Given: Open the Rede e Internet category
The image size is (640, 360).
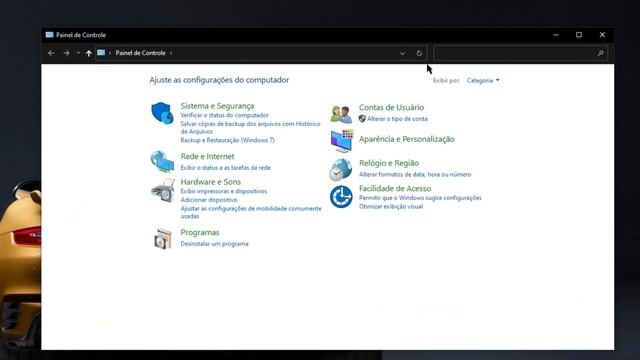Looking at the screenshot, I should 207,156.
